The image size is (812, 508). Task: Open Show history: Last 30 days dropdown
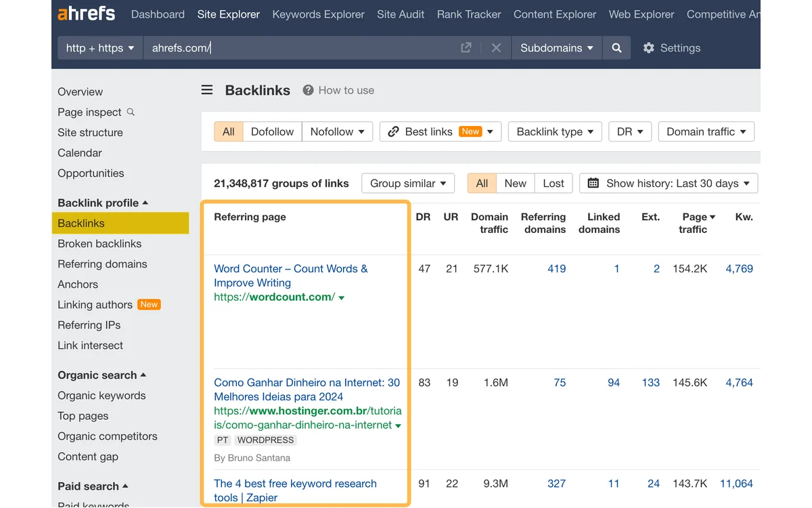pyautogui.click(x=669, y=183)
